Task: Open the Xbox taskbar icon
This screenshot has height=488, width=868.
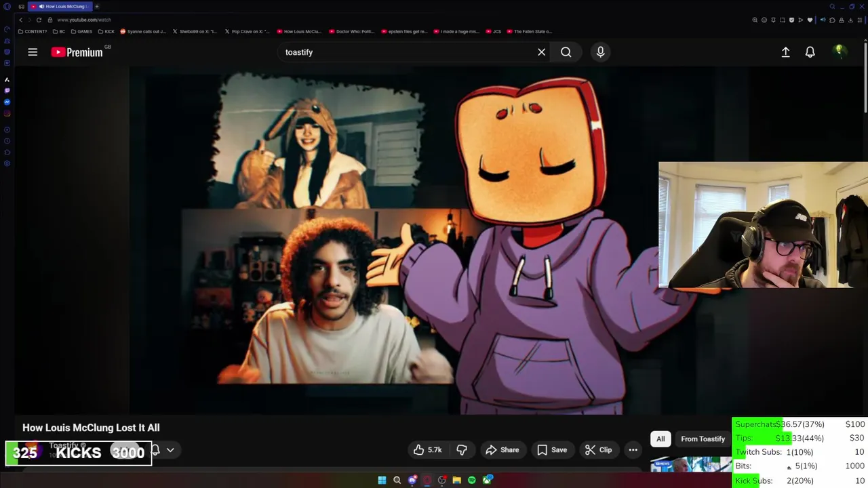Action: (487, 480)
